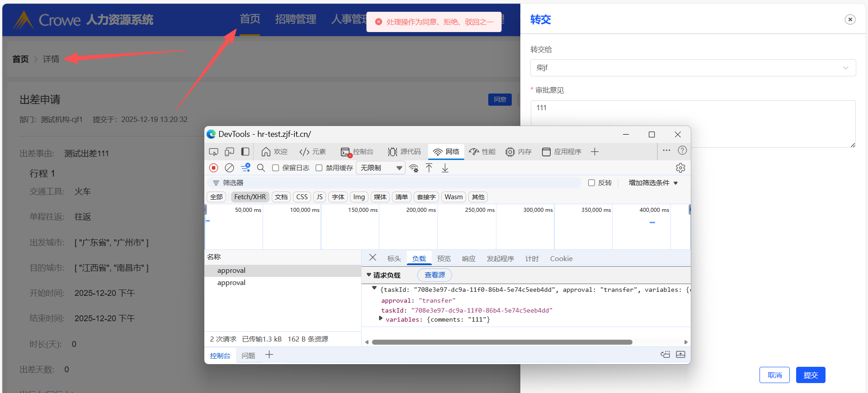Click the record network log icon
868x393 pixels.
coord(214,168)
